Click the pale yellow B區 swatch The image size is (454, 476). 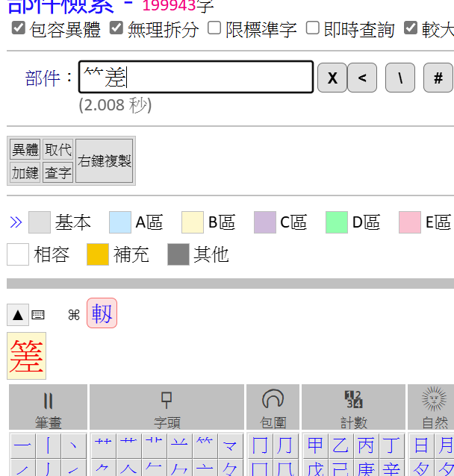click(x=193, y=222)
